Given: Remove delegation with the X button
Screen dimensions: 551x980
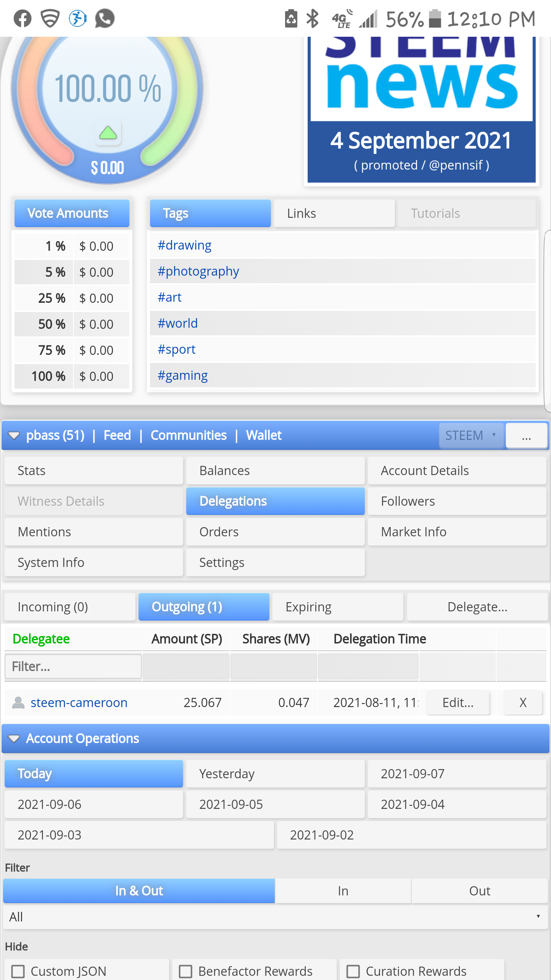Looking at the screenshot, I should pyautogui.click(x=523, y=702).
